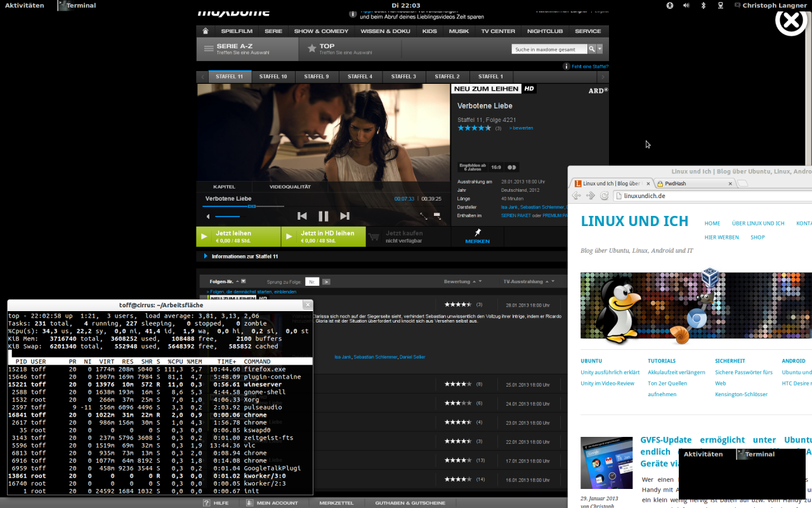
Task: Open the GVFS-Update article thumbnail
Action: 606,462
